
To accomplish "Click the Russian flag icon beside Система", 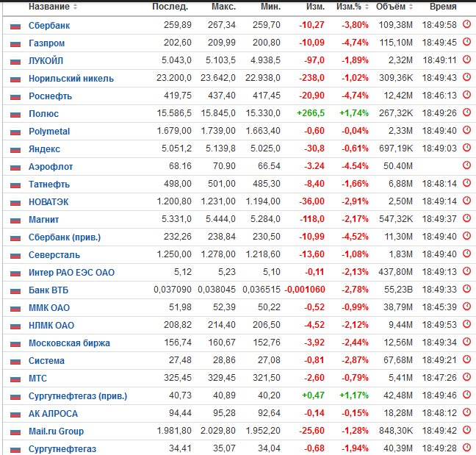I will tap(15, 362).
